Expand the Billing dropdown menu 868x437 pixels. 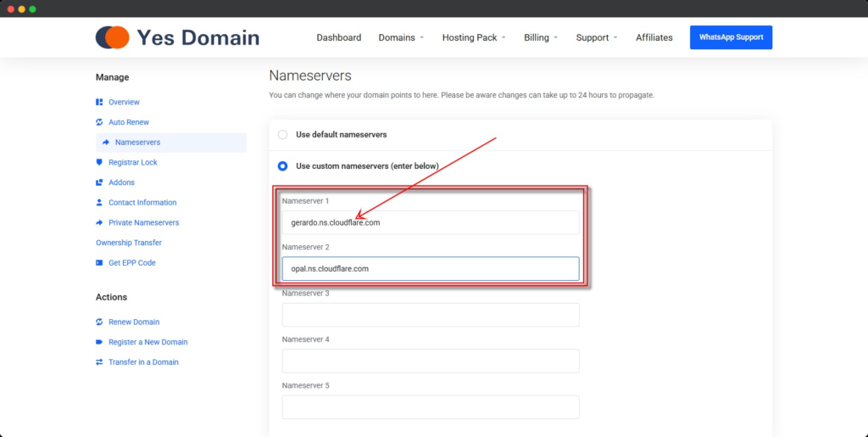pyautogui.click(x=541, y=37)
